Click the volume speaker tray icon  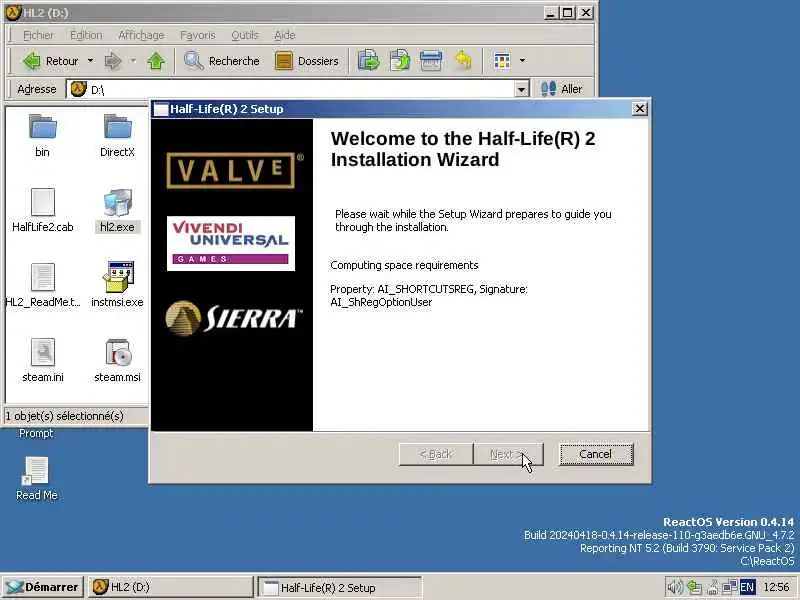[674, 587]
